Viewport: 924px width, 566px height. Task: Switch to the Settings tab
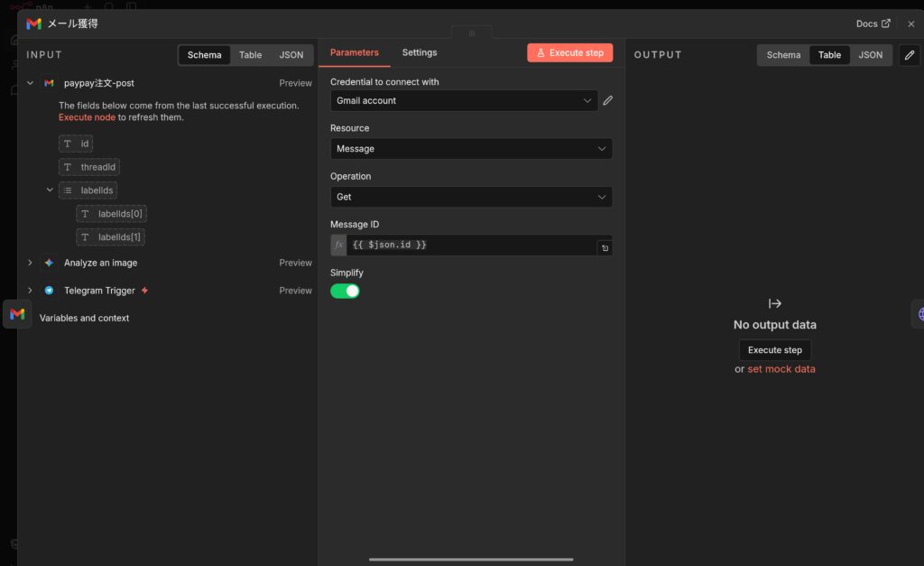pos(420,52)
